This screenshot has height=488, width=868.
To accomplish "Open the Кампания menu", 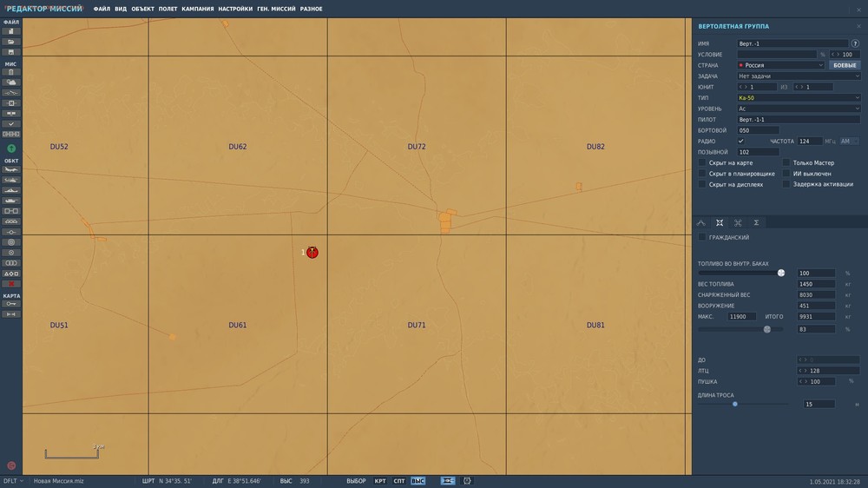I will coord(198,9).
